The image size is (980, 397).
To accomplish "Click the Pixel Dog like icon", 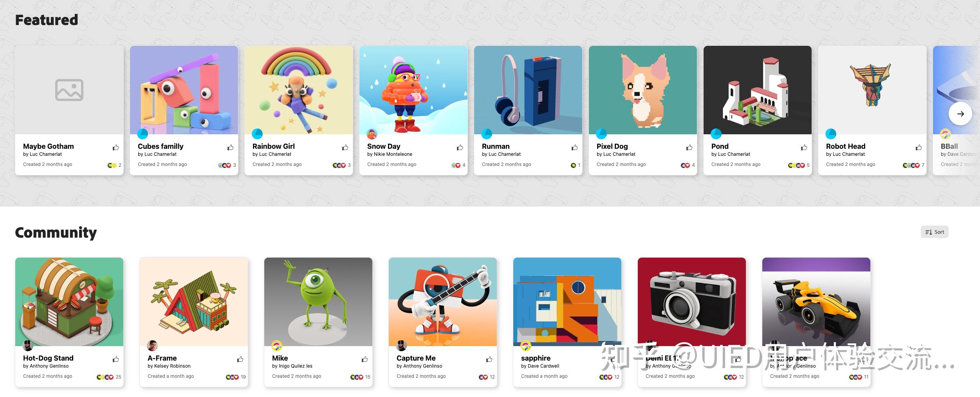I will 689,147.
